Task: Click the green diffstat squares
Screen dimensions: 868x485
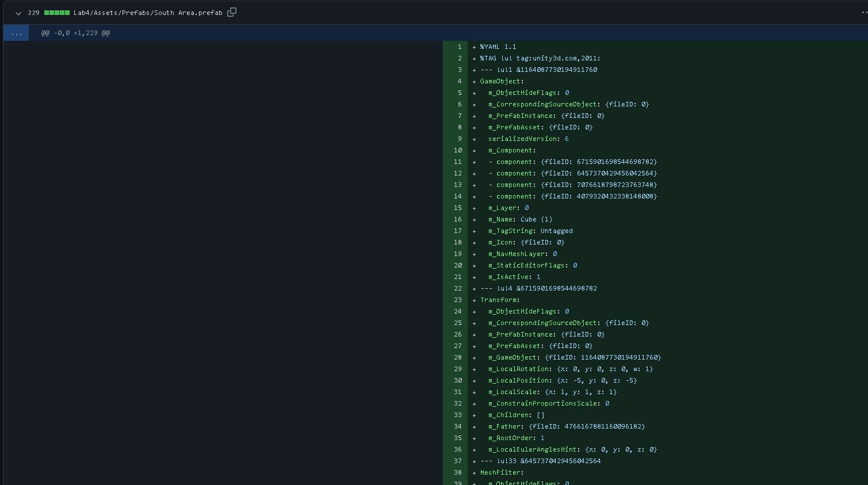Action: click(x=57, y=13)
